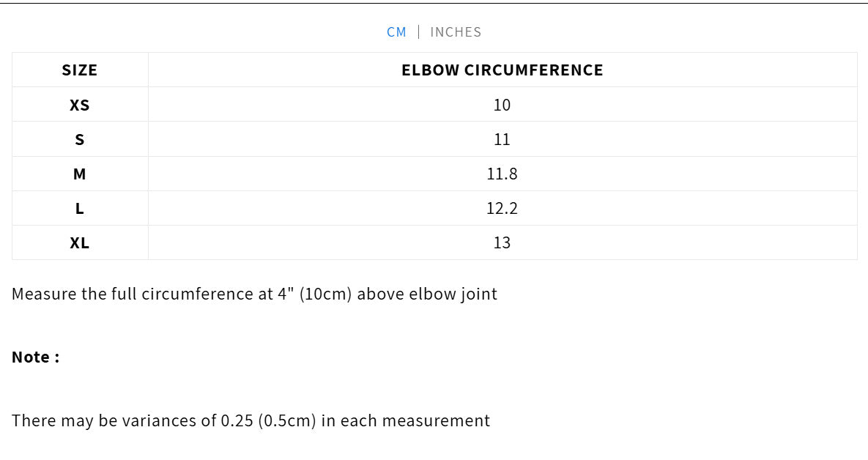Select the XL size row label
Screen dimensions: 868x460
click(x=80, y=242)
